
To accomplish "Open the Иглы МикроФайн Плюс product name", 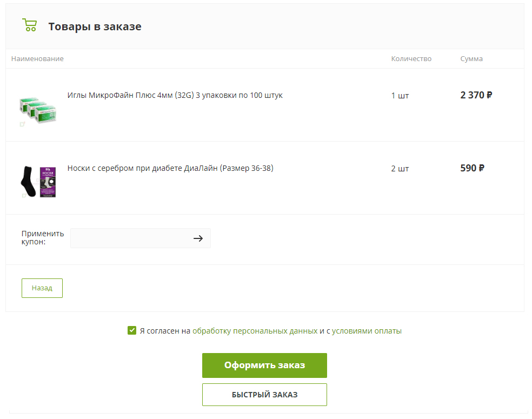I will point(175,96).
